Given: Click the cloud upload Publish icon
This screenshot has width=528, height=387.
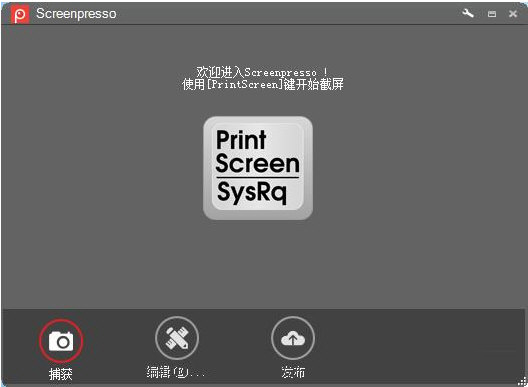Looking at the screenshot, I should click(293, 338).
